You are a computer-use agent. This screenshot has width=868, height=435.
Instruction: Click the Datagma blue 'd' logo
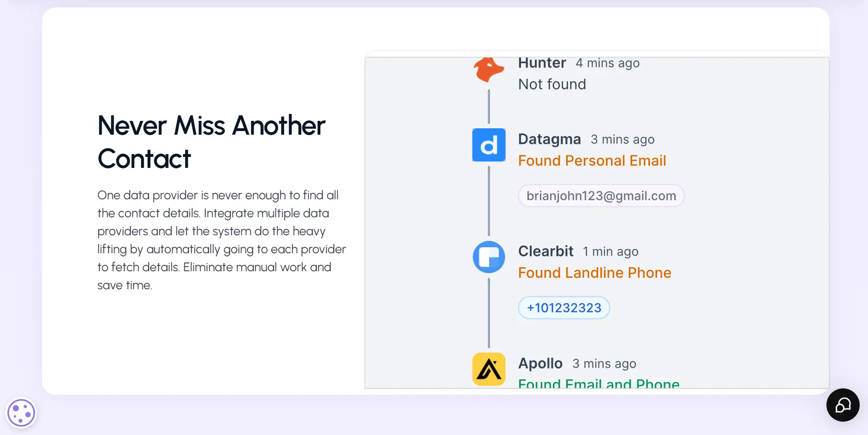489,145
